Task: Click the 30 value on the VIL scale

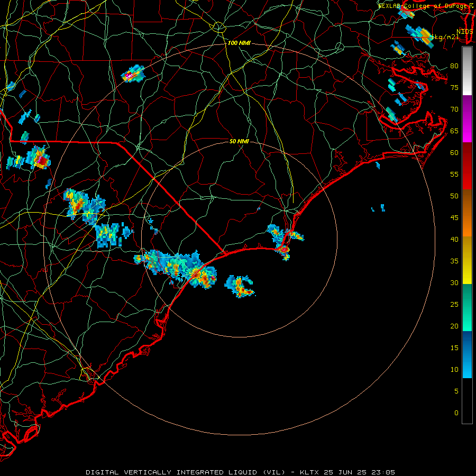Action: coord(454,282)
